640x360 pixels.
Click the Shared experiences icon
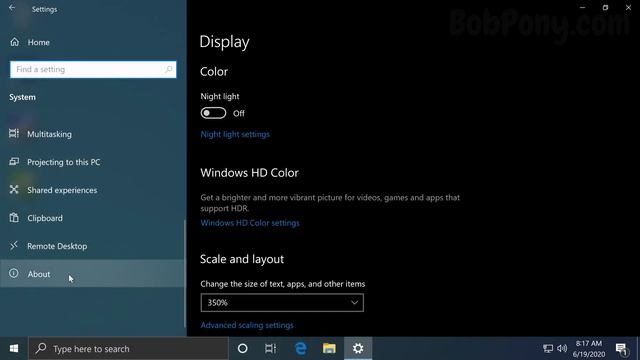pyautogui.click(x=14, y=189)
